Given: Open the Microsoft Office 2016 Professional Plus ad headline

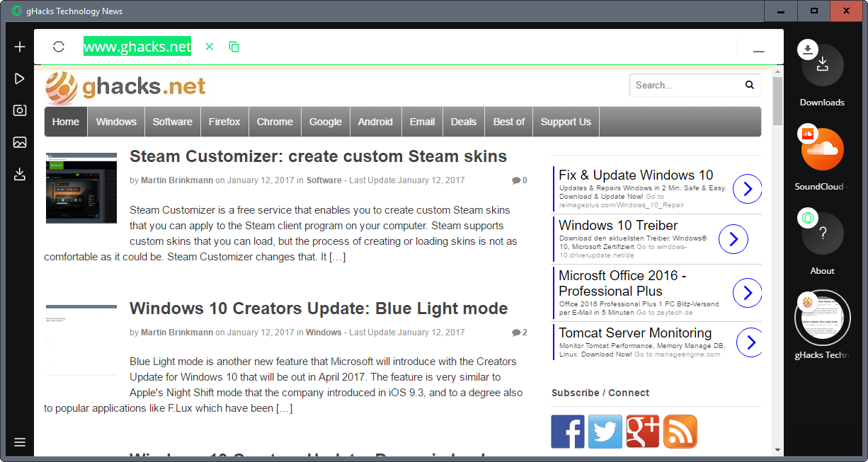Looking at the screenshot, I should tap(622, 283).
